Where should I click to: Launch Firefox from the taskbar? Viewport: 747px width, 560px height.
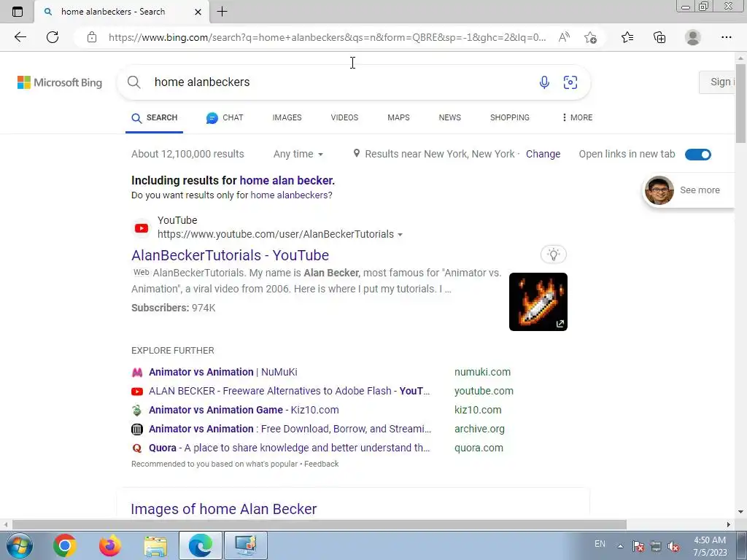click(x=110, y=545)
